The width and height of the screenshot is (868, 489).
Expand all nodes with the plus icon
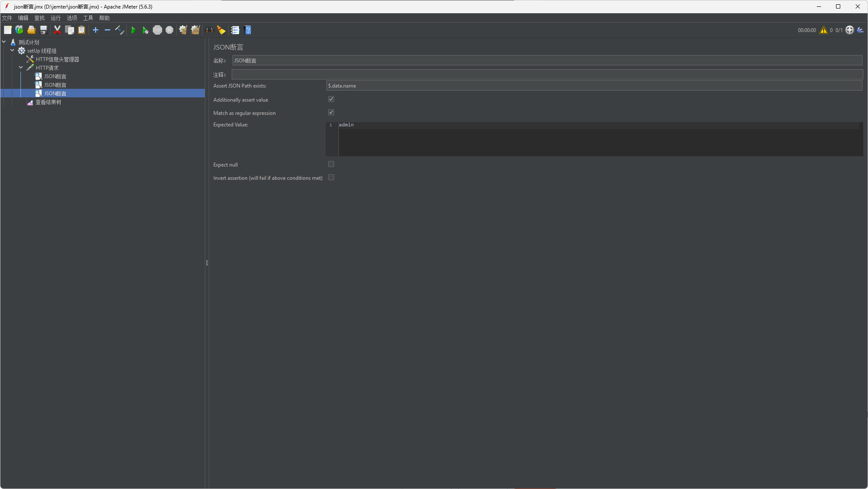pos(96,30)
